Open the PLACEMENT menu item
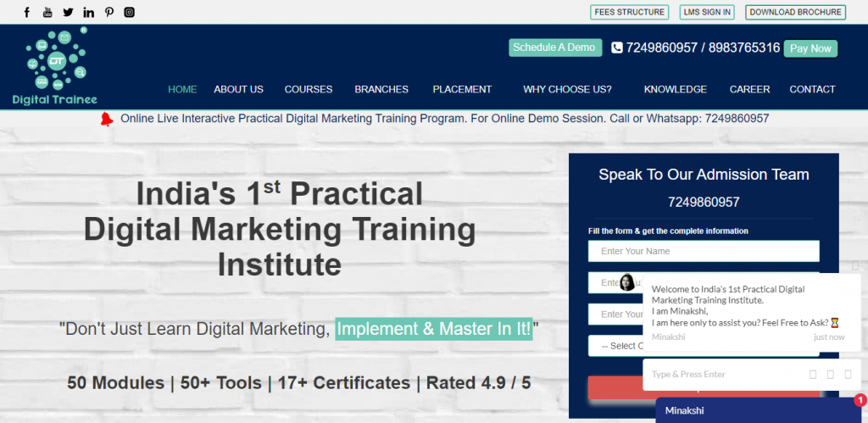Viewport: 868px width, 423px height. point(462,89)
